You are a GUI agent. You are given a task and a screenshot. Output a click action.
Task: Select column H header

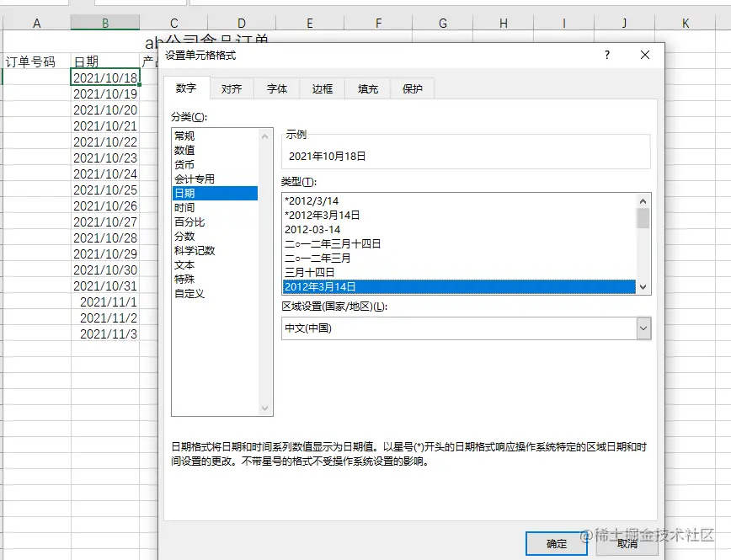(x=504, y=23)
